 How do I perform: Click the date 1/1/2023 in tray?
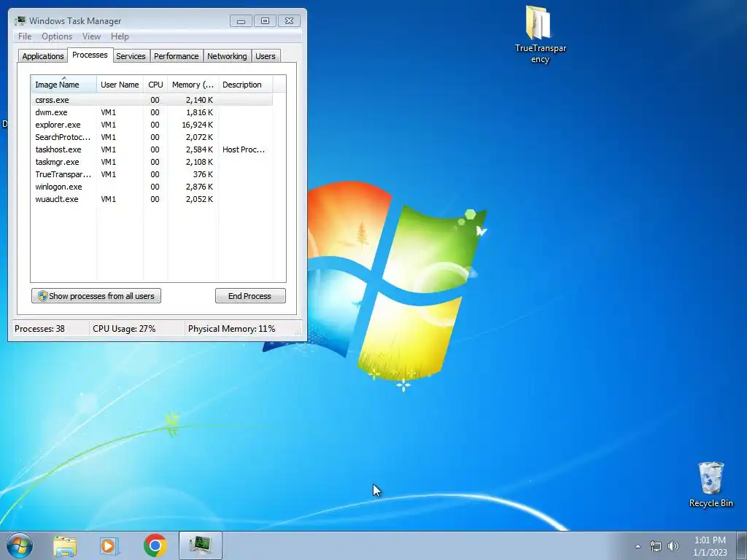710,553
